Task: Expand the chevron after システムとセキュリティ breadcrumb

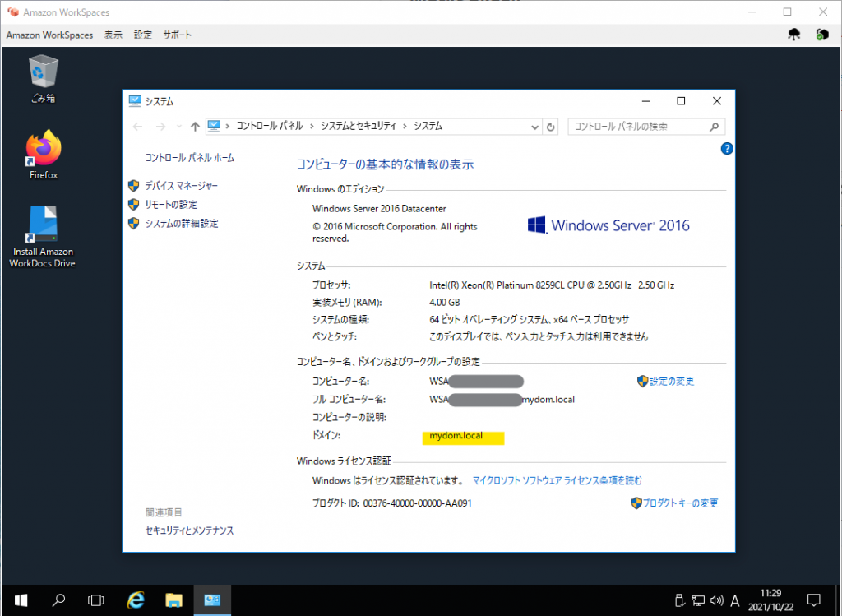Action: pyautogui.click(x=405, y=127)
